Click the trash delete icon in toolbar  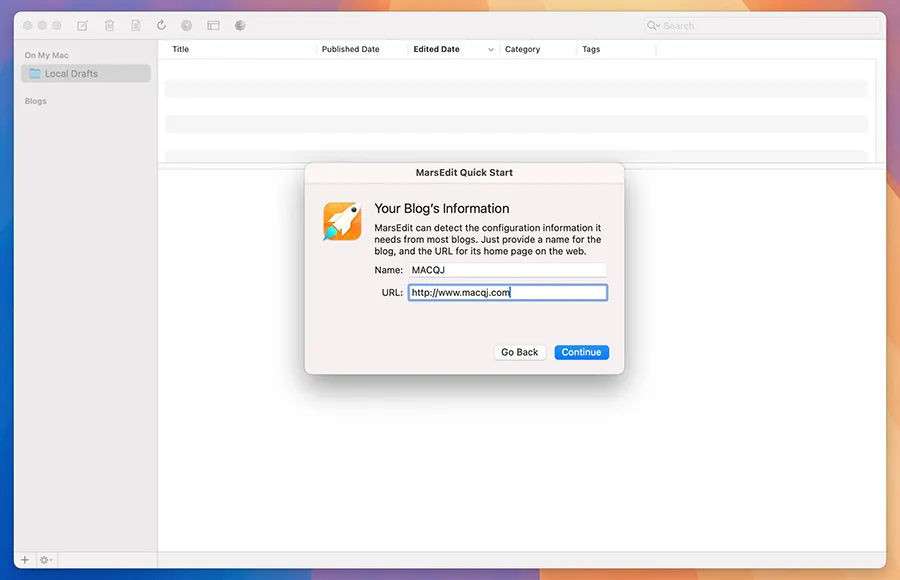point(109,25)
